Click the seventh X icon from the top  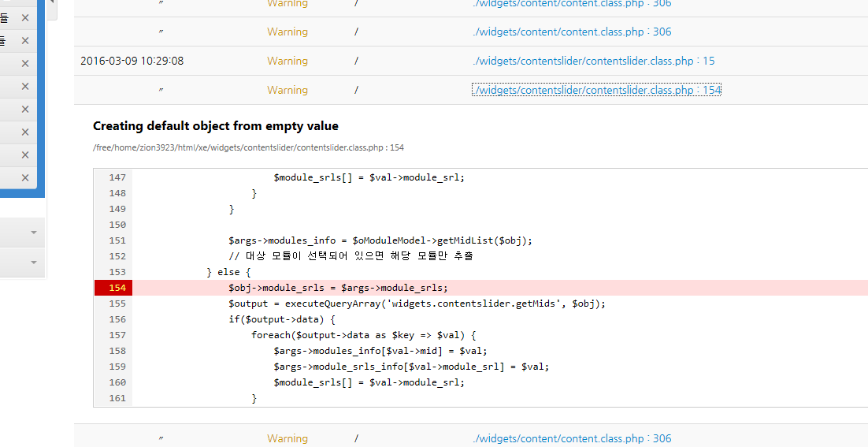coord(25,155)
